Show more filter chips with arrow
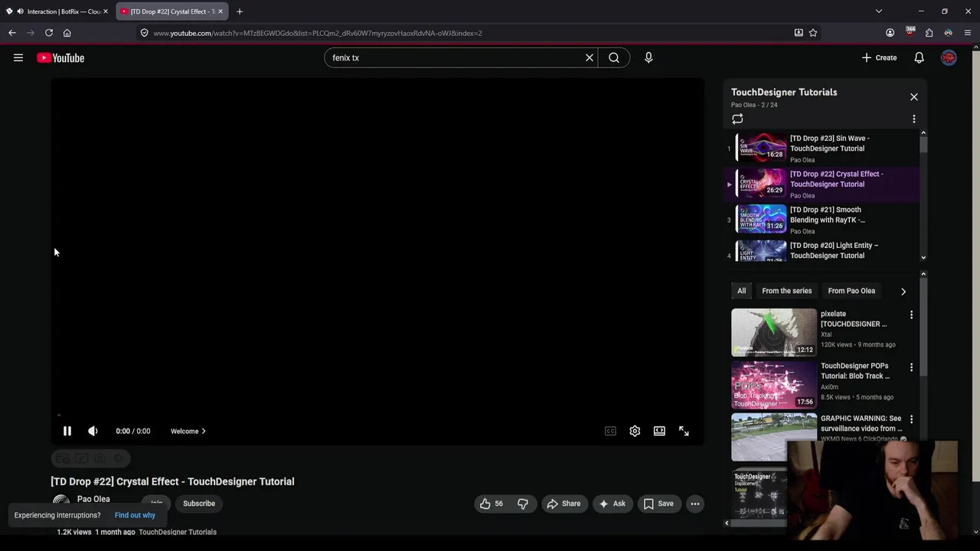The height and width of the screenshot is (551, 980). [x=903, y=291]
